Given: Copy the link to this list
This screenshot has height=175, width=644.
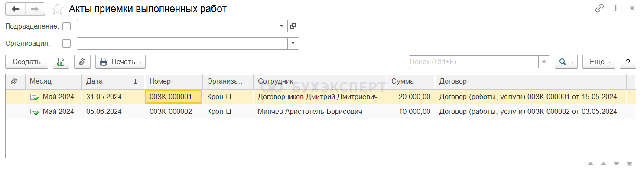Looking at the screenshot, I should pyautogui.click(x=600, y=9).
